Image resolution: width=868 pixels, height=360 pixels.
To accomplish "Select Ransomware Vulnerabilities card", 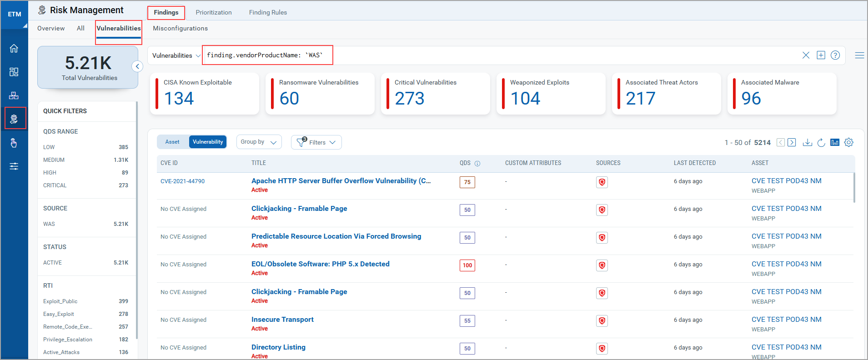I will 320,94.
